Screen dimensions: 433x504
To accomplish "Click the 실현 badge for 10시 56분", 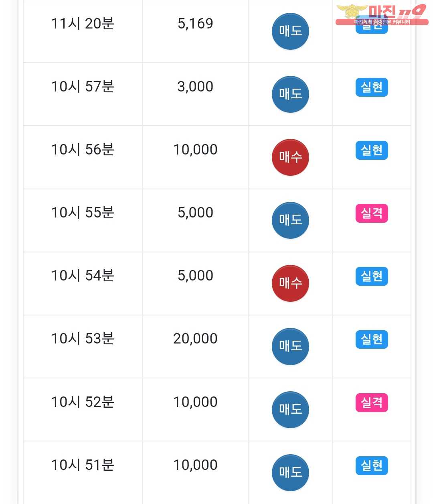I will pyautogui.click(x=372, y=150).
